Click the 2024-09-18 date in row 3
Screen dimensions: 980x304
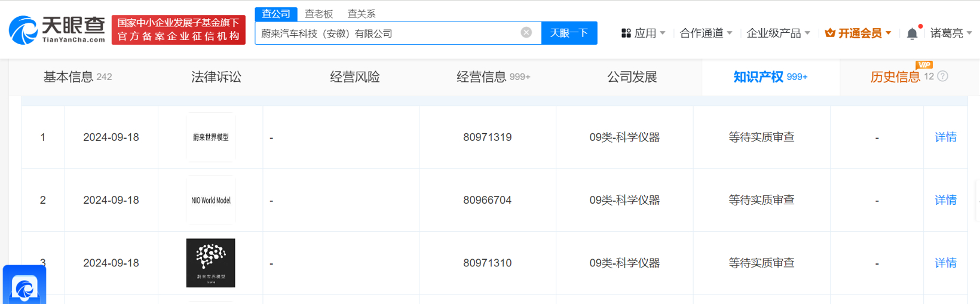111,263
